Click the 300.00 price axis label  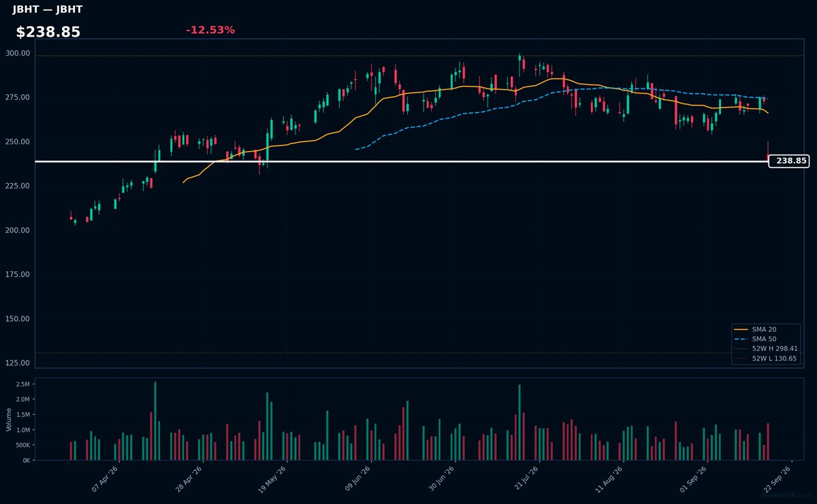pyautogui.click(x=18, y=53)
